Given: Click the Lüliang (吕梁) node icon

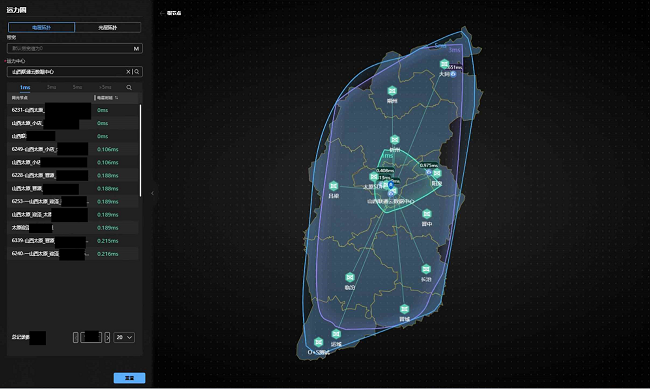Looking at the screenshot, I should coord(333,186).
